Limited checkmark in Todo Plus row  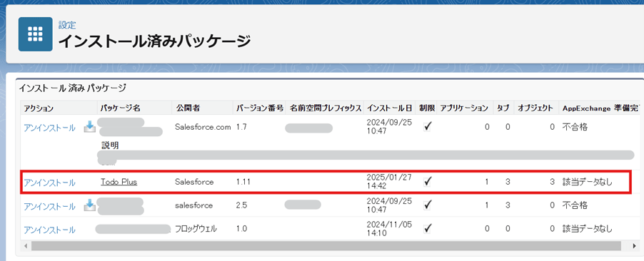[x=428, y=181]
